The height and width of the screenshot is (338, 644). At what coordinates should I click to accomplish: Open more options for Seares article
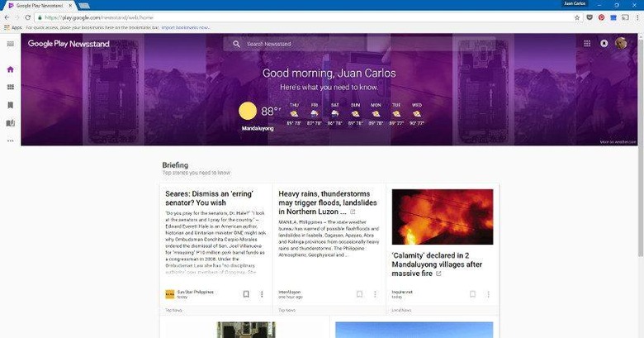262,294
